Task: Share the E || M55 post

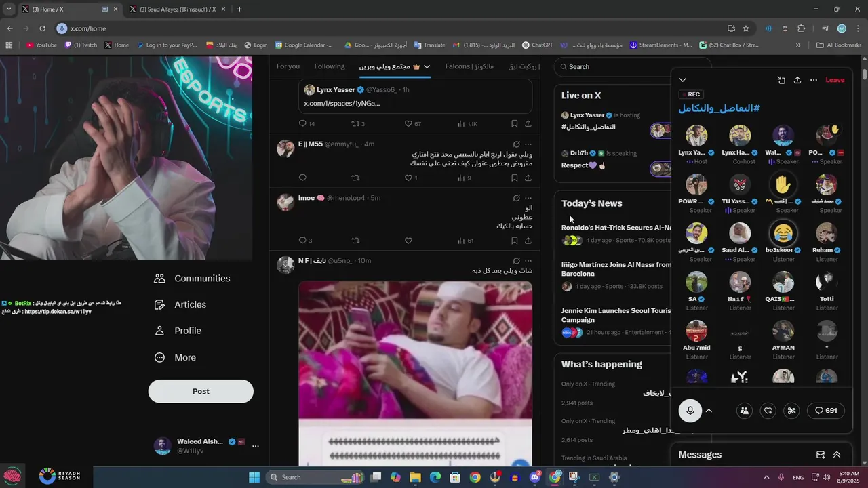Action: pyautogui.click(x=528, y=178)
